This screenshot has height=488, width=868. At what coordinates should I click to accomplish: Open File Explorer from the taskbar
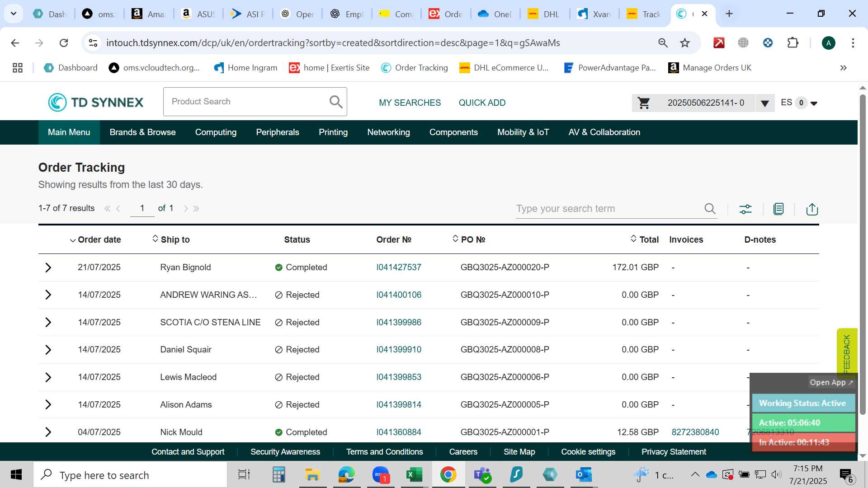[312, 475]
